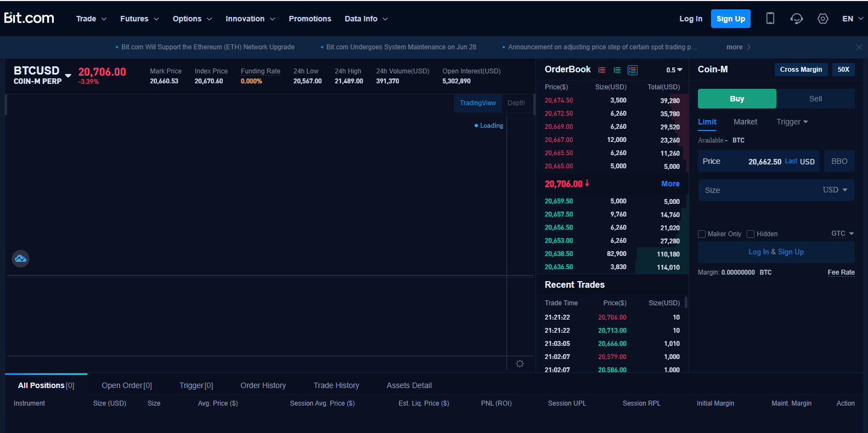
Task: Select ask price 20,665.00 in order book
Action: click(559, 166)
